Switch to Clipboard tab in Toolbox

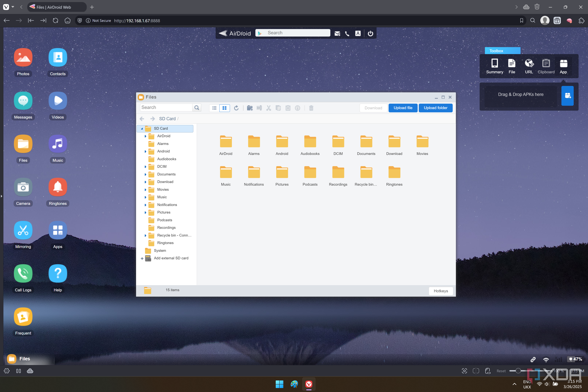546,66
